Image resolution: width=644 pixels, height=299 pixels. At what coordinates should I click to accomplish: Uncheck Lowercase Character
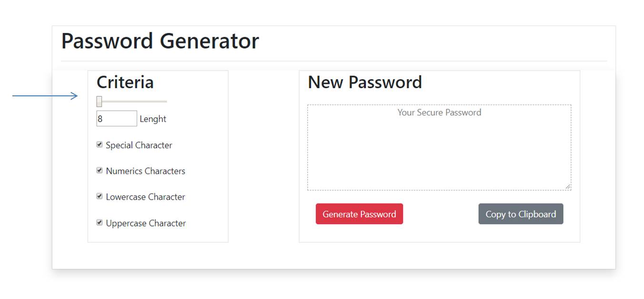click(x=100, y=196)
